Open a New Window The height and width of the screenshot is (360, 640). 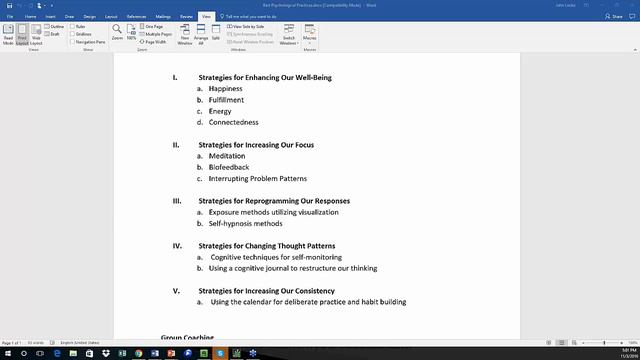coord(185,34)
